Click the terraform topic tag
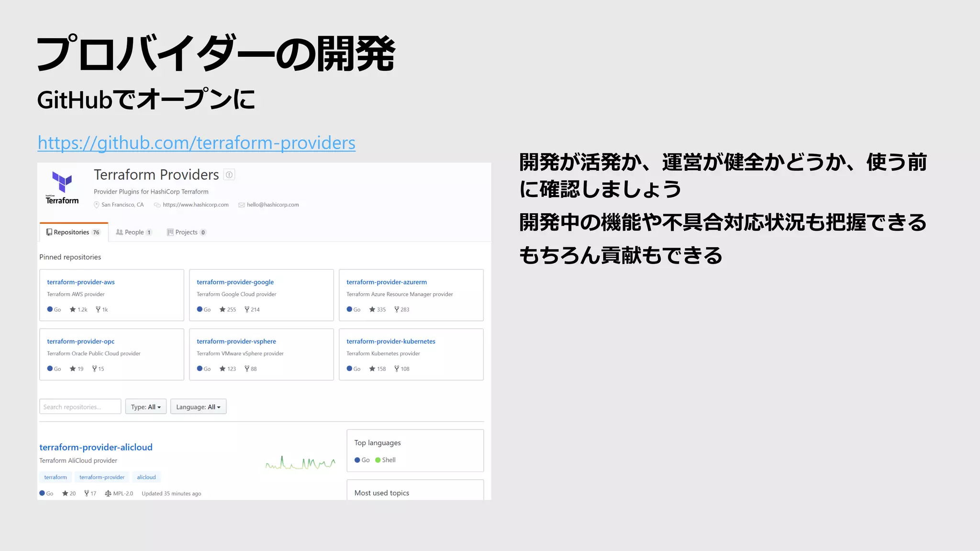 click(56, 477)
